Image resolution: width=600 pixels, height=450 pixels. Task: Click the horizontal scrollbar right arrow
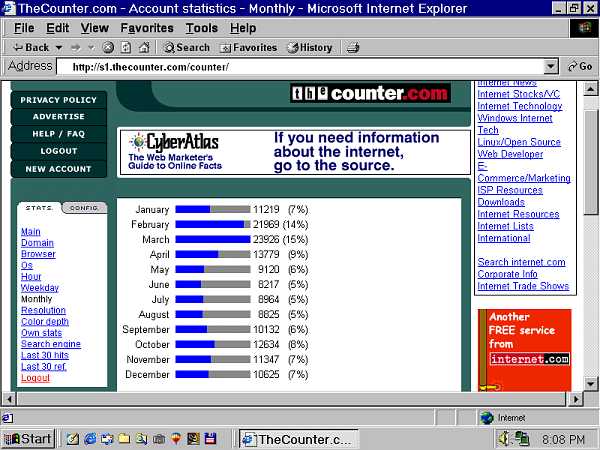[x=575, y=399]
